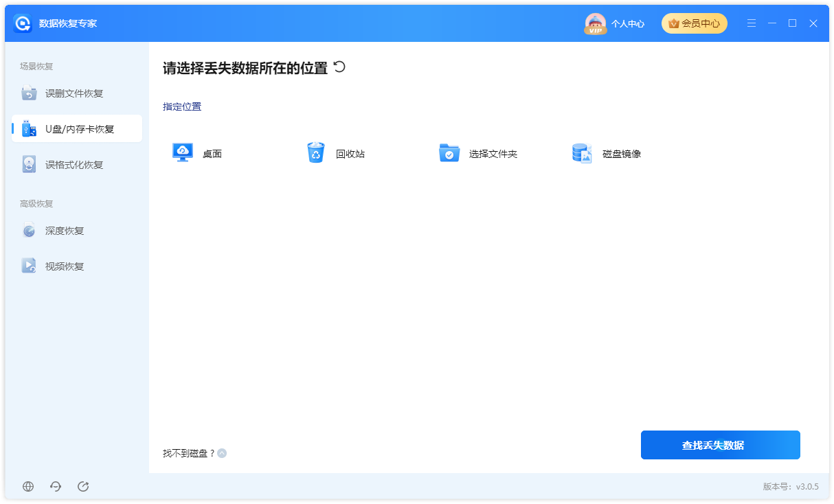Click the share/feedback icon in bottom bar
834x504 pixels.
click(x=83, y=486)
